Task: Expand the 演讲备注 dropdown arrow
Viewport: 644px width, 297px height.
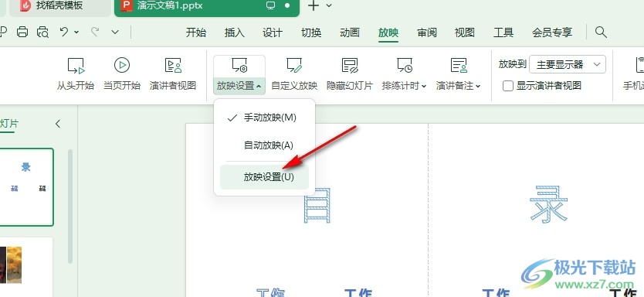Action: (x=478, y=86)
